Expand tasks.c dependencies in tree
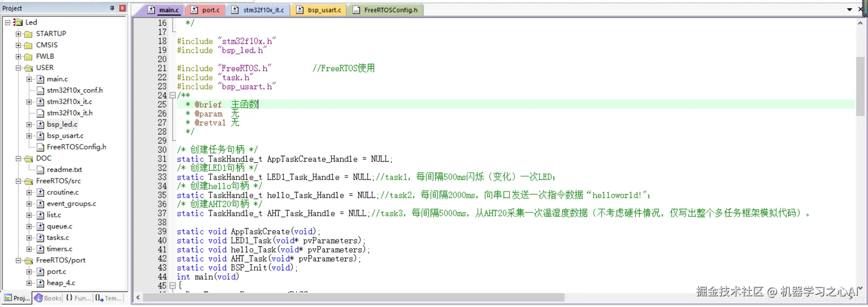 [29, 237]
